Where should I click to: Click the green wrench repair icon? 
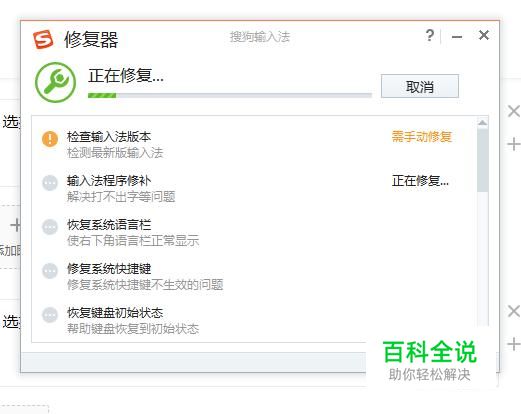click(x=56, y=82)
